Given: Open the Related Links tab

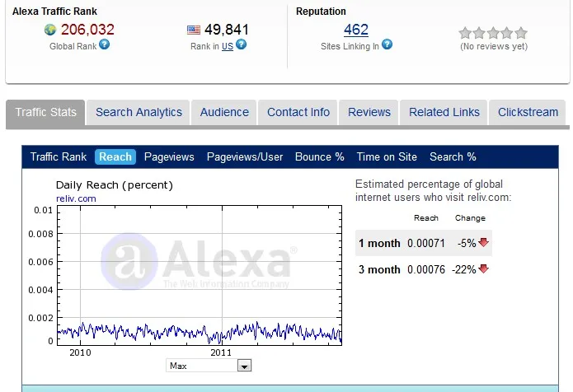Looking at the screenshot, I should pos(444,112).
